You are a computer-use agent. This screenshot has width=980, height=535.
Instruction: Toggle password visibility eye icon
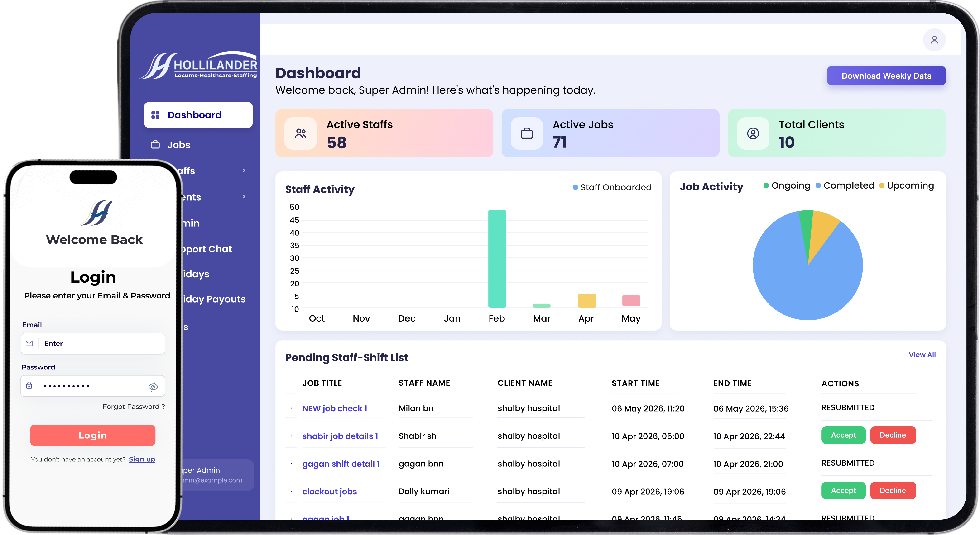point(153,387)
